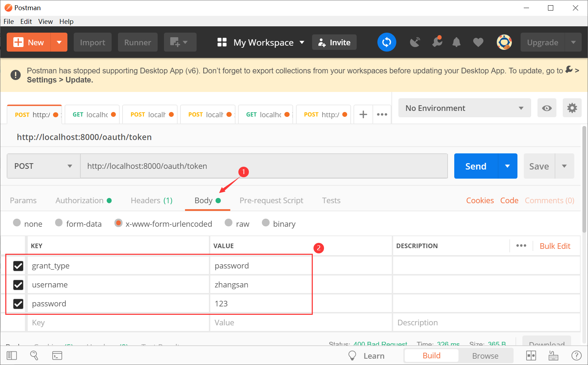
Task: Uncheck the username row checkbox
Action: click(x=18, y=285)
